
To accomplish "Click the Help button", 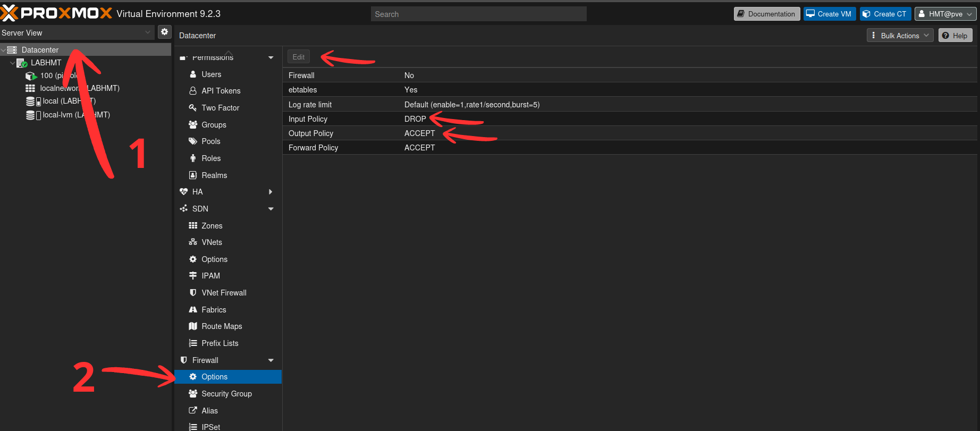I will [x=955, y=36].
